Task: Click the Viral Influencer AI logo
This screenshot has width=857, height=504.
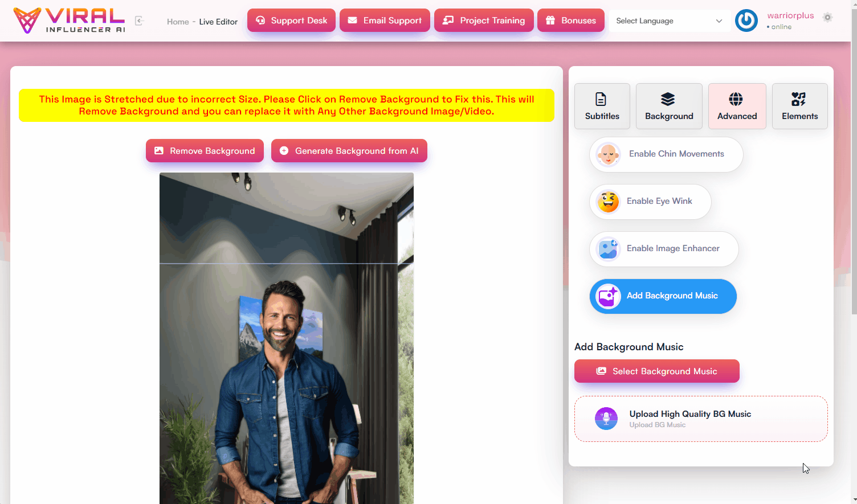Action: pos(69,21)
